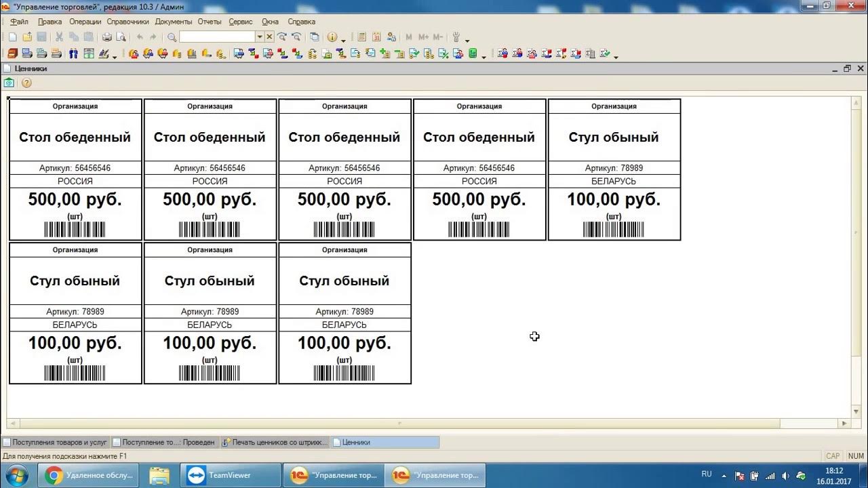The width and height of the screenshot is (868, 488).
Task: Click the wrench service tools icon
Action: pyautogui.click(x=456, y=37)
